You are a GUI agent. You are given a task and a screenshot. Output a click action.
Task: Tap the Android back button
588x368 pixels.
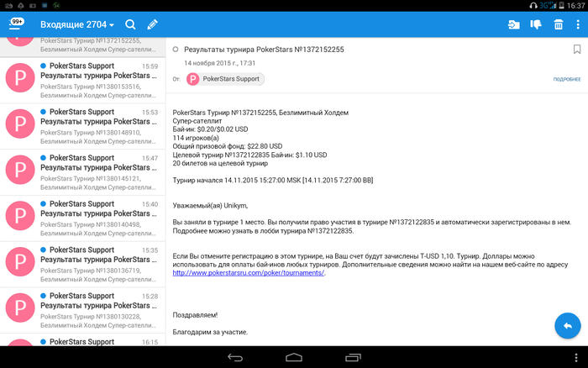coord(235,357)
